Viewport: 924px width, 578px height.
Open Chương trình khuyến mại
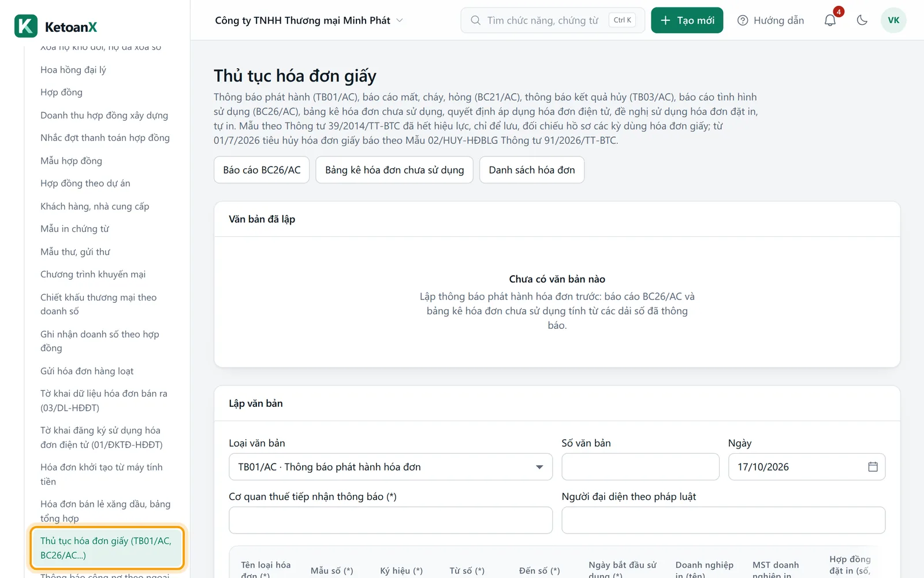point(93,275)
